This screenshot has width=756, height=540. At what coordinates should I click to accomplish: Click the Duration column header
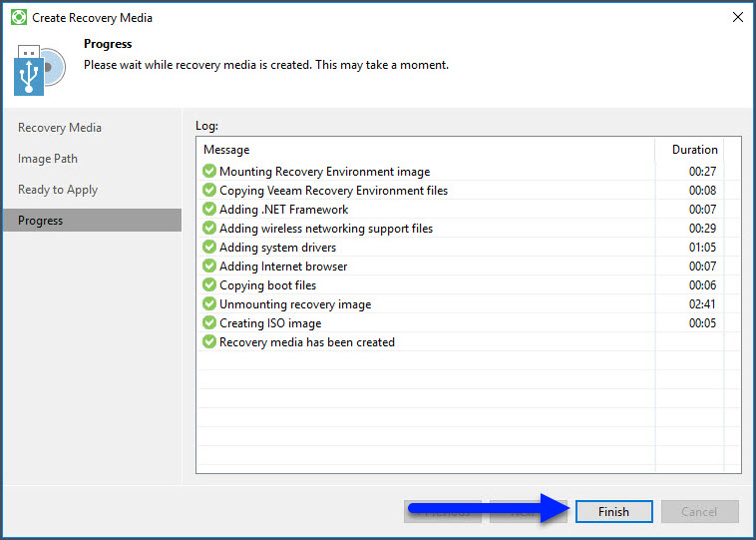tap(694, 150)
